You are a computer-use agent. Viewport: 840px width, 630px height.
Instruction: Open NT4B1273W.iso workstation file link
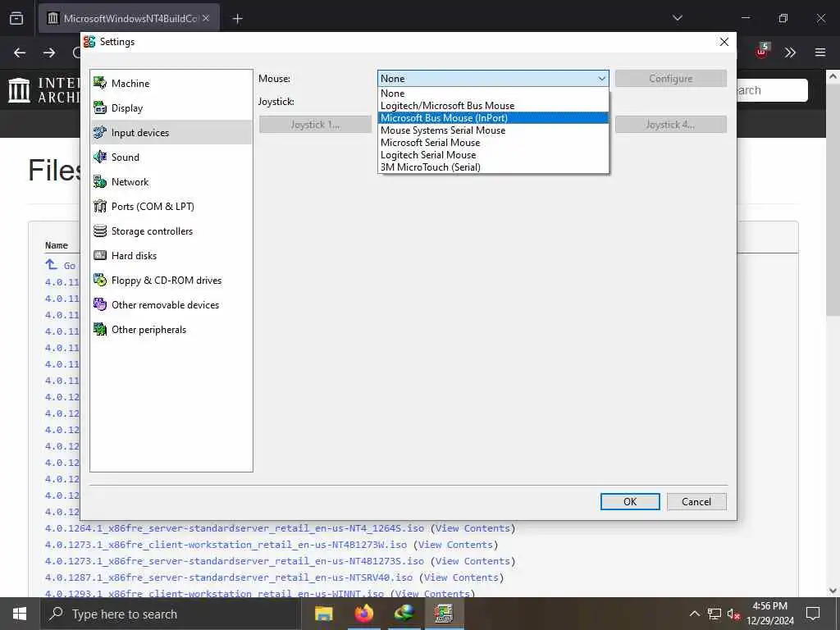226,545
